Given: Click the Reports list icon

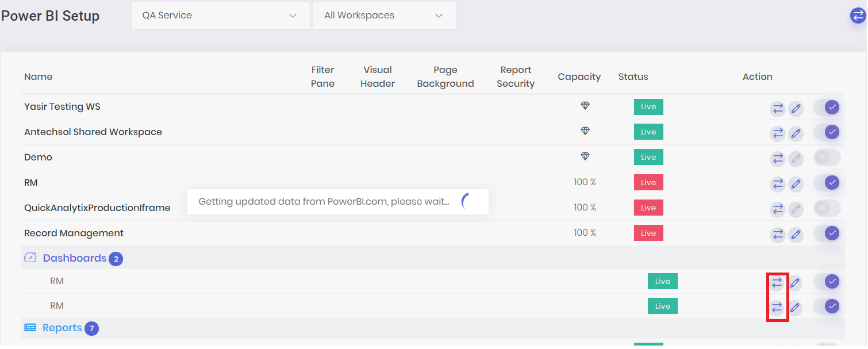Looking at the screenshot, I should click(30, 327).
